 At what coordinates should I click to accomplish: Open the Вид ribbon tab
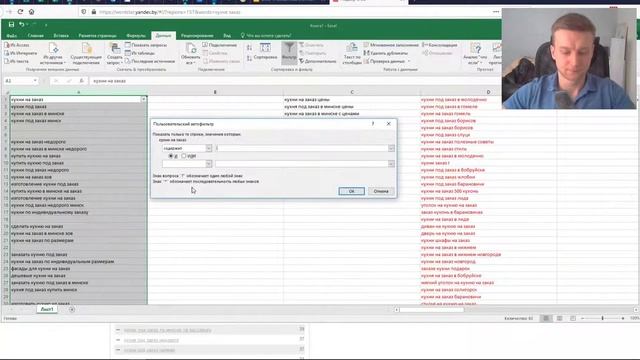pos(227,36)
